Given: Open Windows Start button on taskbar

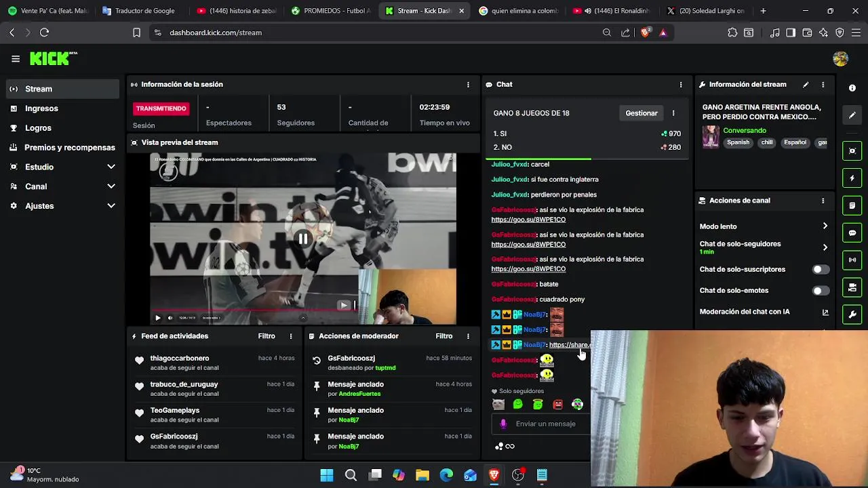Looking at the screenshot, I should [327, 475].
